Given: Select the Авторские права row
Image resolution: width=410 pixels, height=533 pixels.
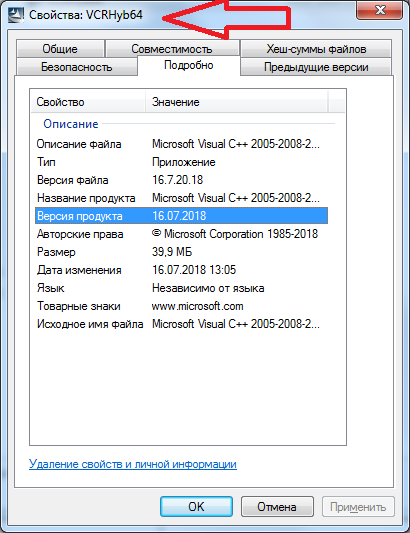Looking at the screenshot, I should coord(182,234).
